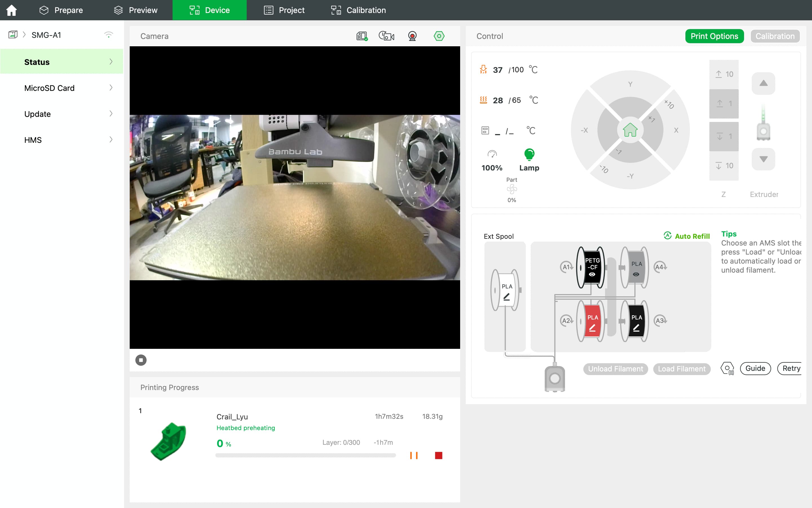Edit nozzle target temperature 100
The height and width of the screenshot is (508, 812).
click(x=517, y=69)
